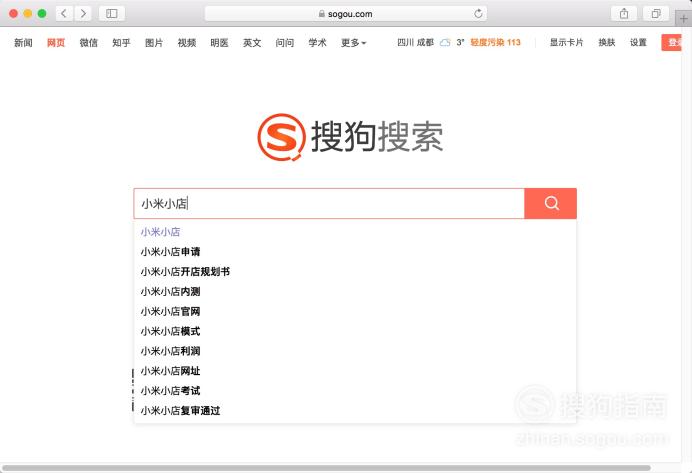The height and width of the screenshot is (473, 692).
Task: Open the 视频 search tab
Action: click(187, 42)
